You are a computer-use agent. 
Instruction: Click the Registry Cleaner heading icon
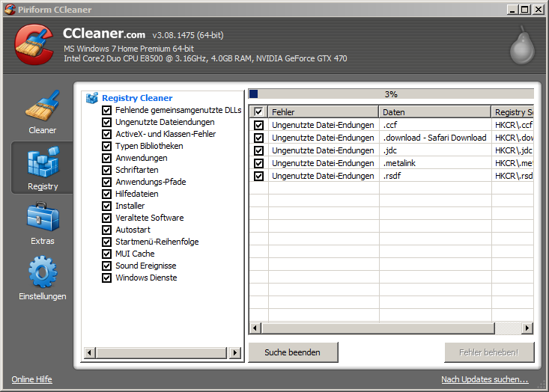tap(92, 98)
